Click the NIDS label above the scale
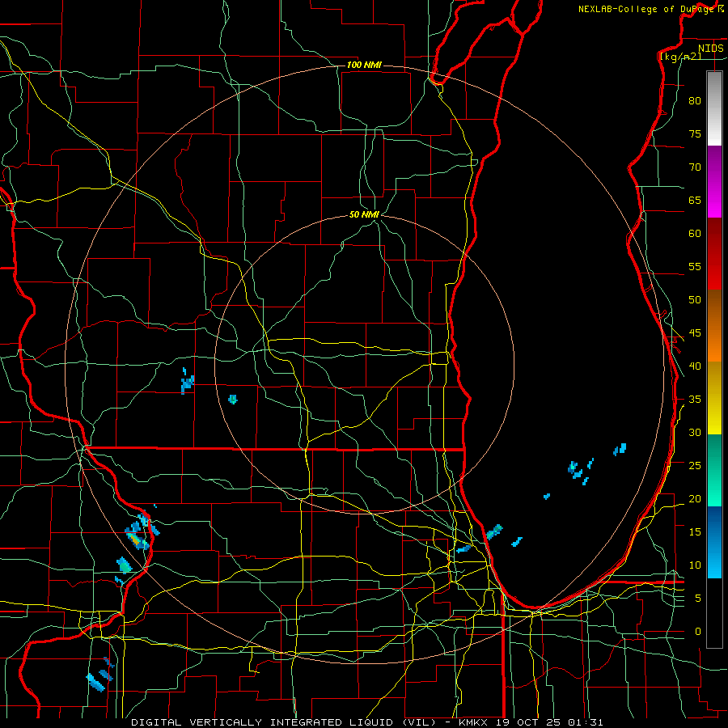The width and height of the screenshot is (728, 728). pos(710,49)
